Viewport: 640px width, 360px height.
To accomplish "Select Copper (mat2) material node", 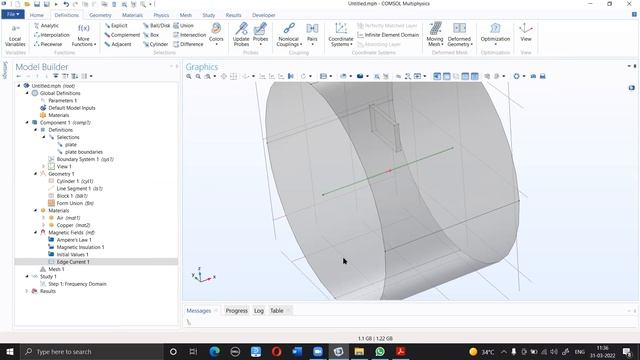I will pyautogui.click(x=73, y=225).
